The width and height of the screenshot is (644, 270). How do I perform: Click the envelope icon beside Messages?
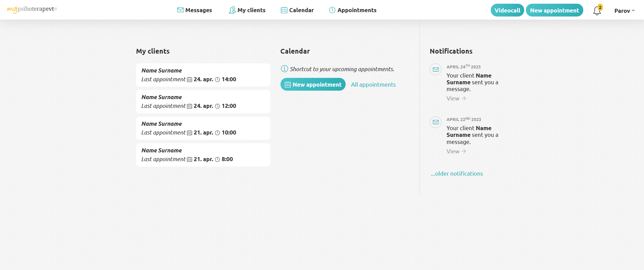coord(180,10)
